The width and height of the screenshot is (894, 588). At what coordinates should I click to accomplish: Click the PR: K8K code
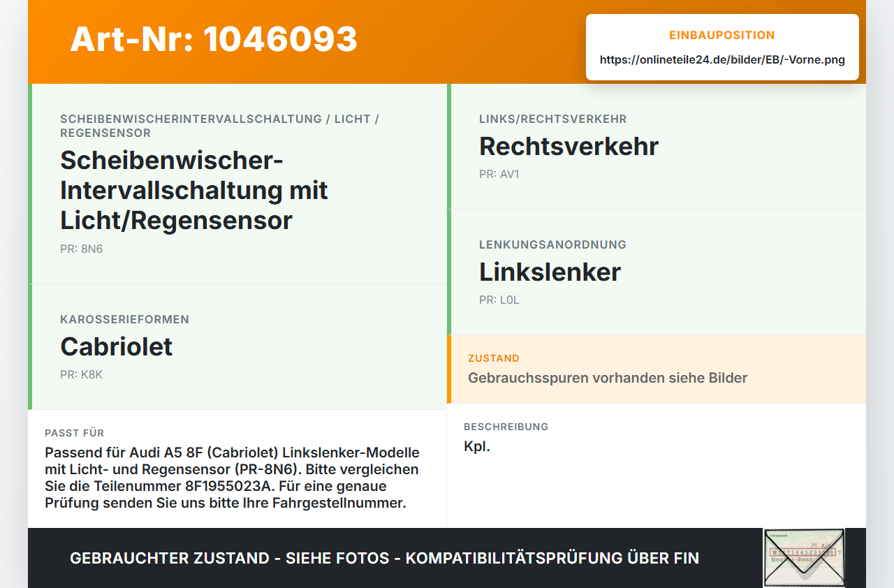82,374
